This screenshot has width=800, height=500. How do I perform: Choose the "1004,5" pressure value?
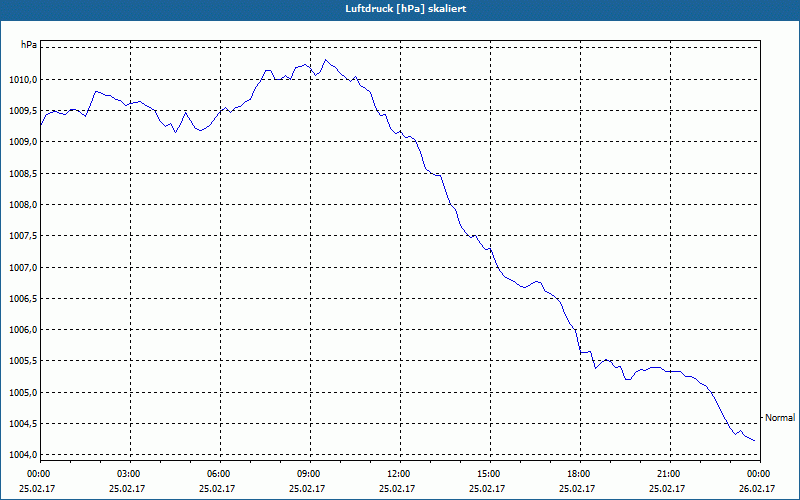[x=22, y=423]
